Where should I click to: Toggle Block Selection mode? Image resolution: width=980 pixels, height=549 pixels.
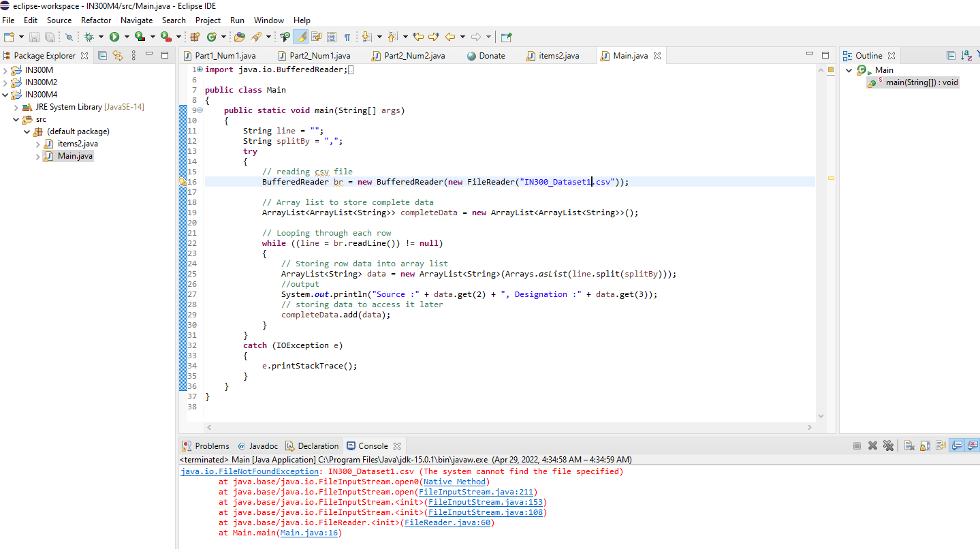point(332,37)
